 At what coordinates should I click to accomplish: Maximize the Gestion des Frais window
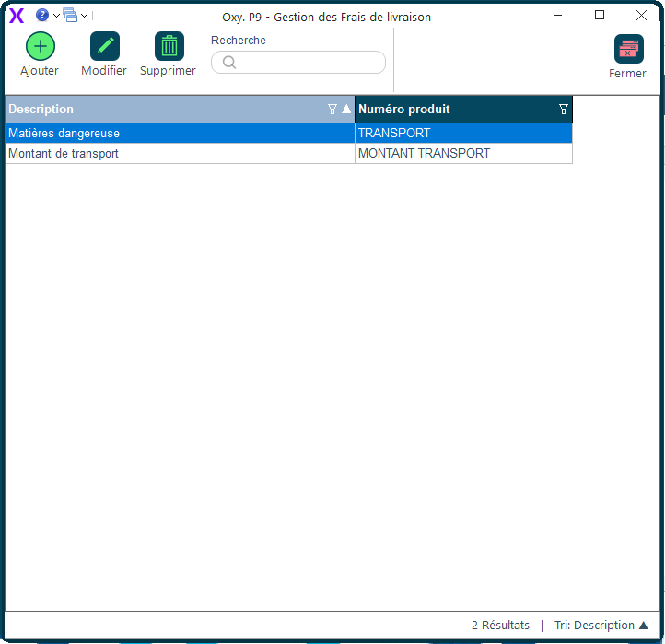point(600,16)
